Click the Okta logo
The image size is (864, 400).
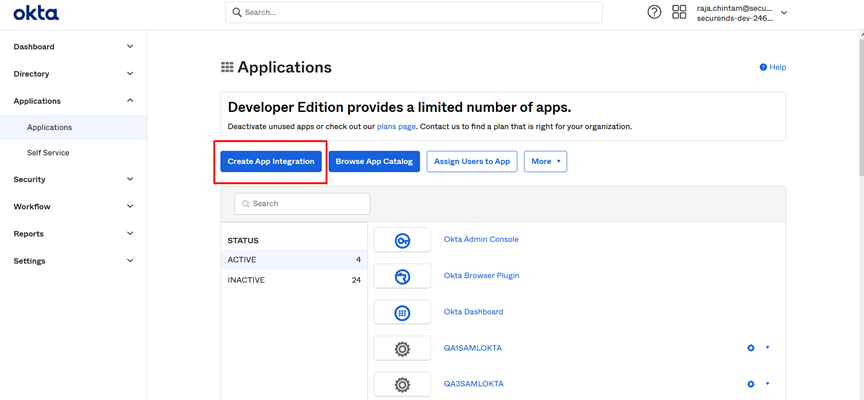[x=36, y=13]
